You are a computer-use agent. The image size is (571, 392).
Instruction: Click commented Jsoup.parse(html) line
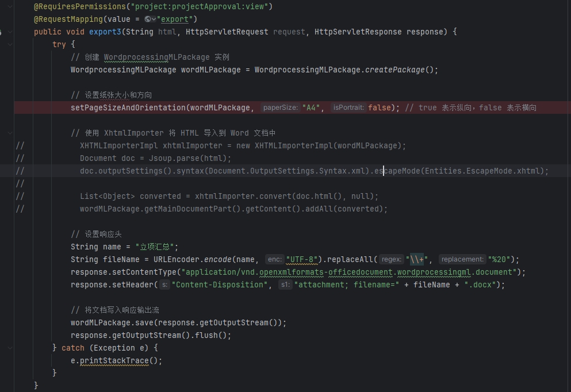click(155, 158)
